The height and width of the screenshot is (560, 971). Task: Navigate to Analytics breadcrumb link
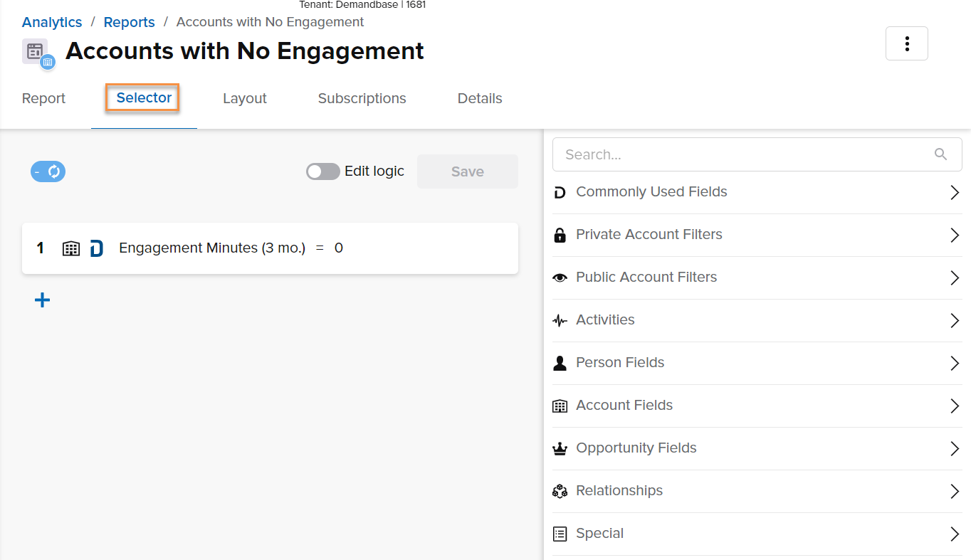(x=52, y=22)
